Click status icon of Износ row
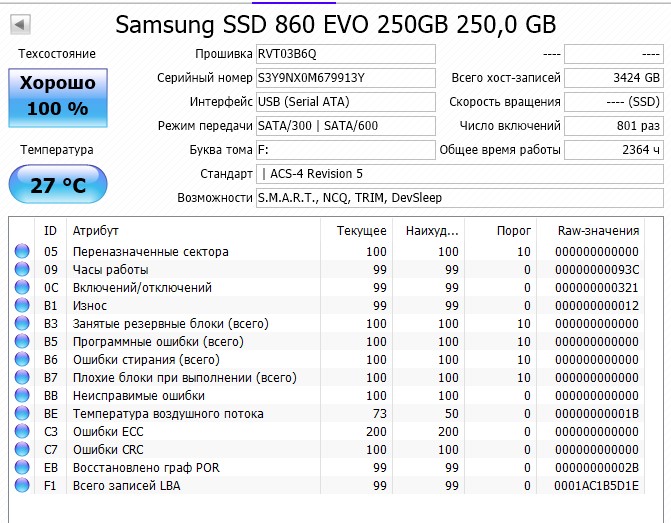The width and height of the screenshot is (671, 523). pyautogui.click(x=22, y=305)
